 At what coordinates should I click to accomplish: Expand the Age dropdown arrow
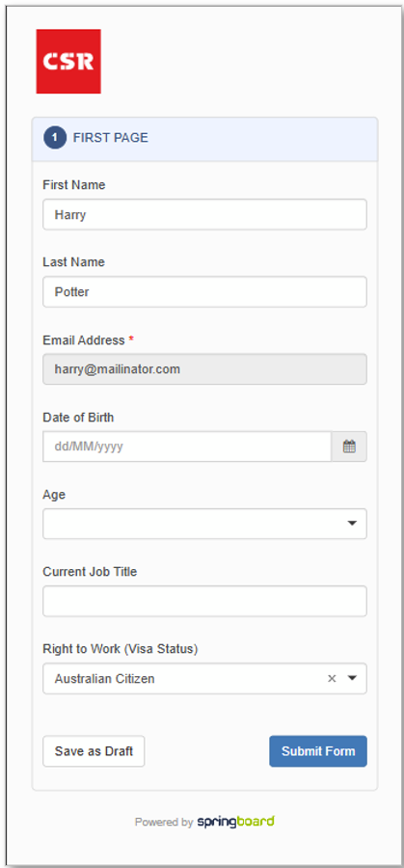352,524
